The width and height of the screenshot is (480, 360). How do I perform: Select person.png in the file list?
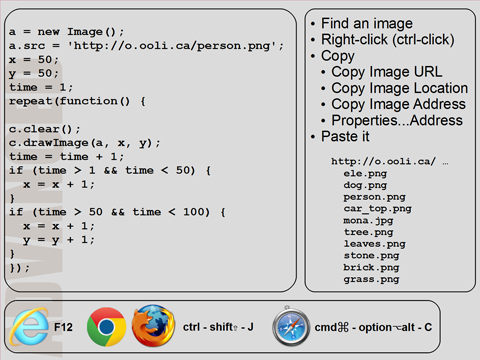coord(375,197)
